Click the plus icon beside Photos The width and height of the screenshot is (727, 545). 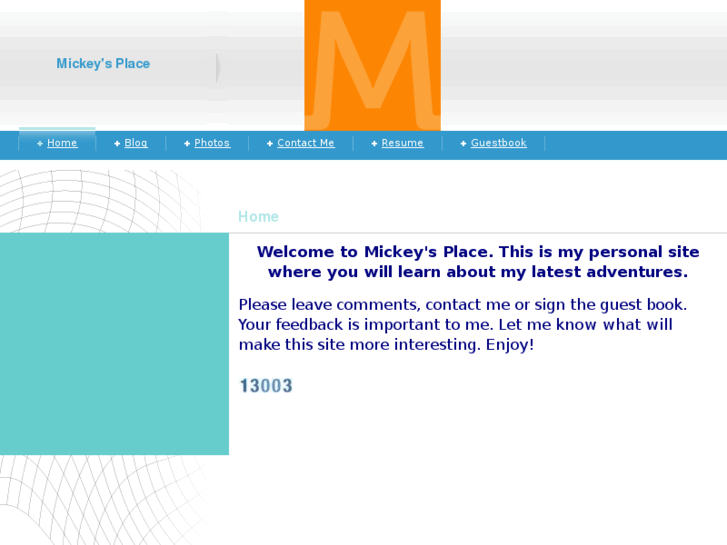pos(187,144)
